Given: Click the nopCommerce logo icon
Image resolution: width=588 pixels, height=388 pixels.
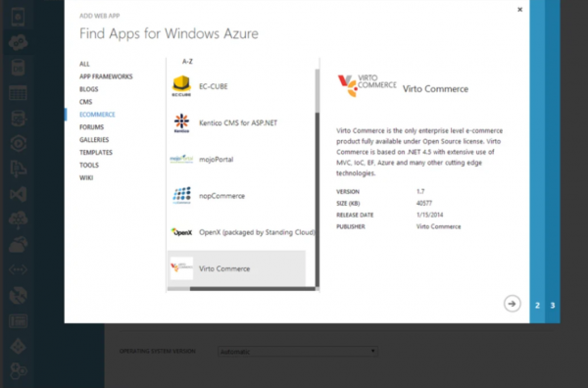Looking at the screenshot, I should pyautogui.click(x=181, y=195).
